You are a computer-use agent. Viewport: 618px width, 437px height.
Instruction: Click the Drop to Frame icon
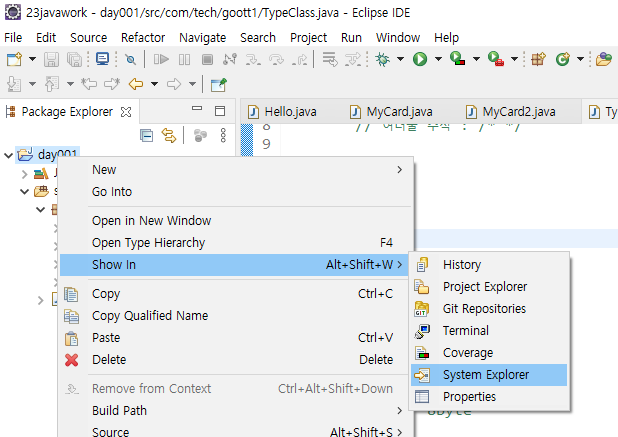330,60
